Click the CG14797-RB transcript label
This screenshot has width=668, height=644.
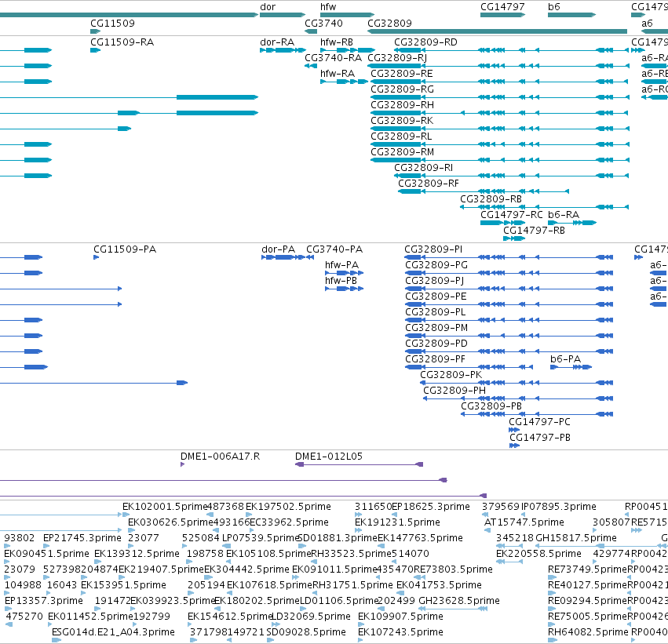[x=535, y=231]
